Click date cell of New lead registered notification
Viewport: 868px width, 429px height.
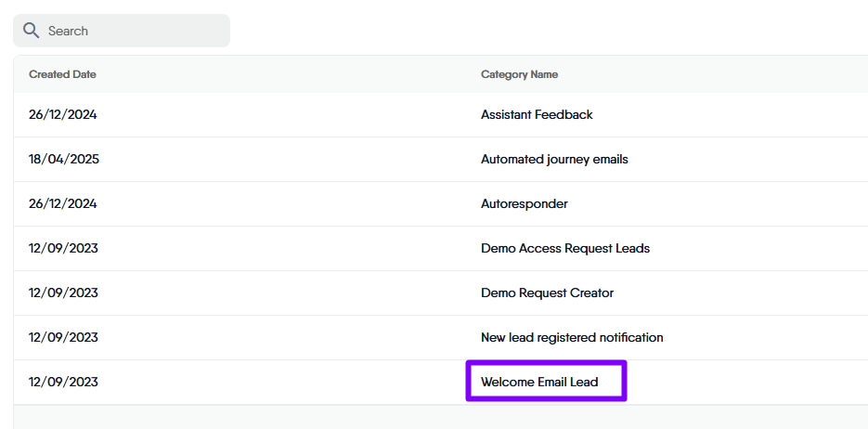63,338
